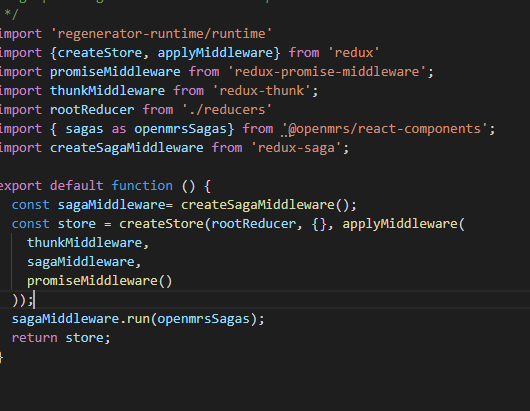Click the 'redux-promise-middleware' string

click(327, 72)
